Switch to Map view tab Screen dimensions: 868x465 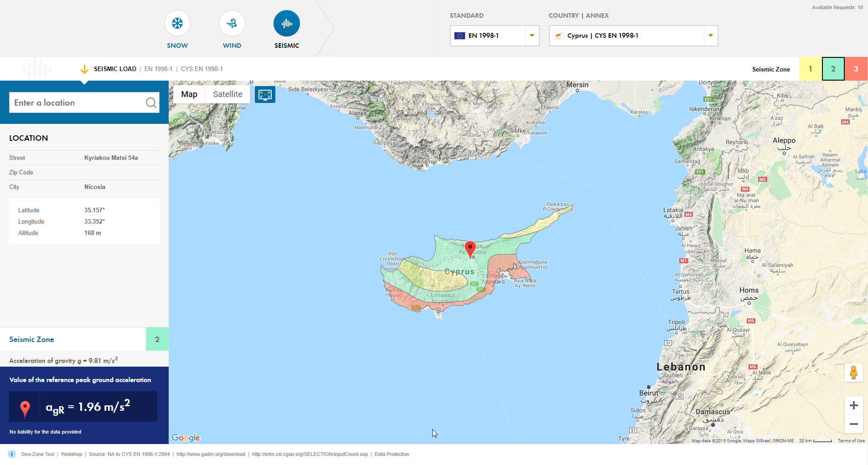tap(189, 94)
